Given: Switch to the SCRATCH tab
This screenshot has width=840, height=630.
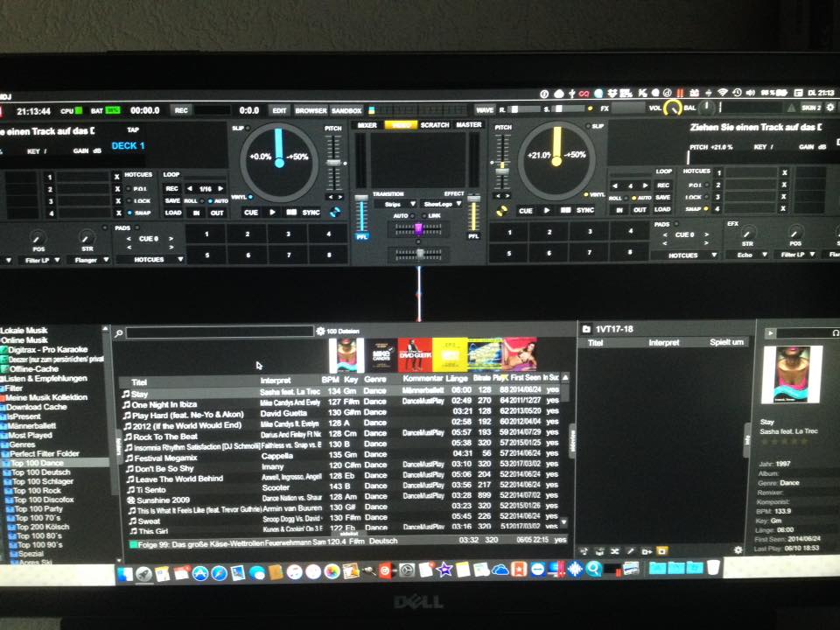Looking at the screenshot, I should [435, 125].
